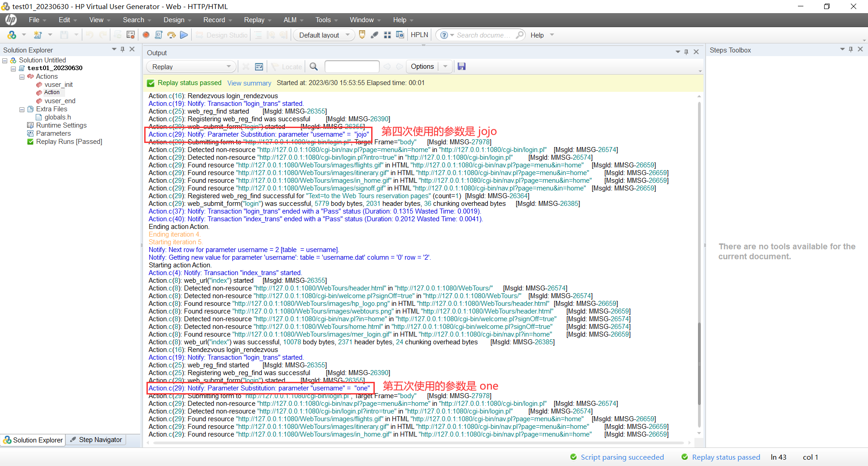Click the Help button in toolbar
This screenshot has height=466, width=868.
[x=537, y=35]
